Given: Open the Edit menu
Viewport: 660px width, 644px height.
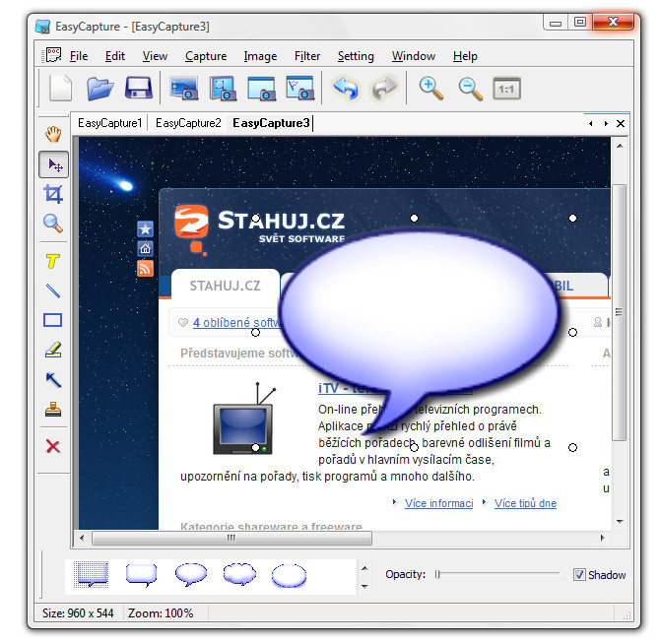Looking at the screenshot, I should coord(115,56).
